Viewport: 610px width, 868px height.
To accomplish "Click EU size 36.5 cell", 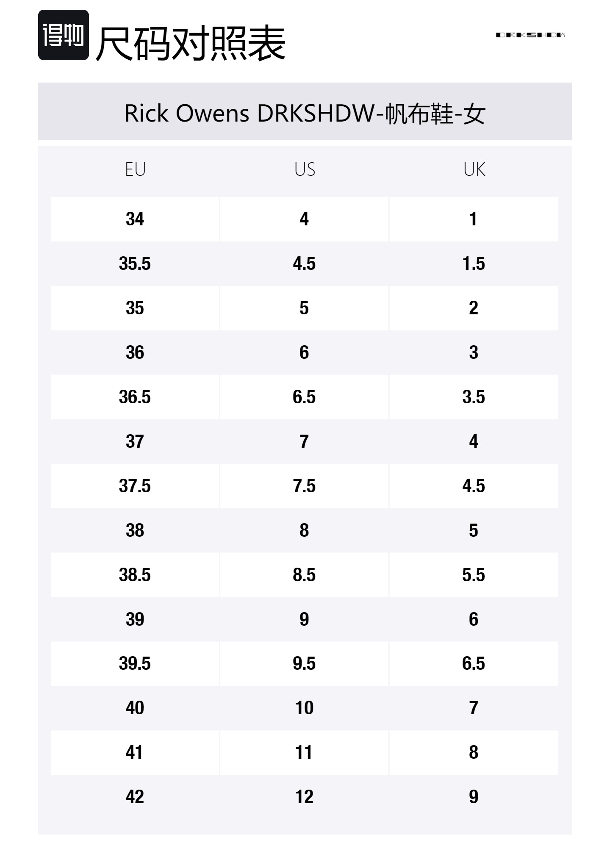I will (135, 397).
